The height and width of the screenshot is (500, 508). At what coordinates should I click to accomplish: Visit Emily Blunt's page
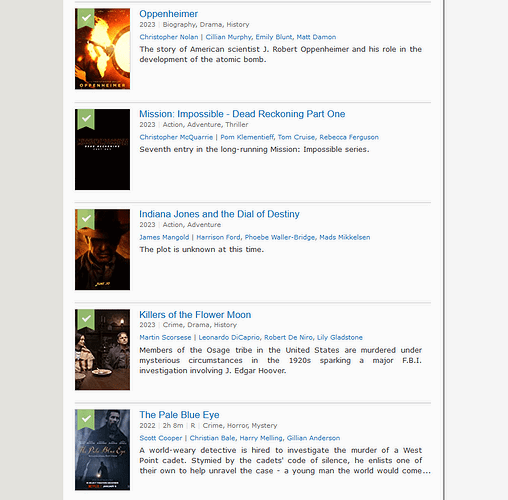[x=274, y=37]
